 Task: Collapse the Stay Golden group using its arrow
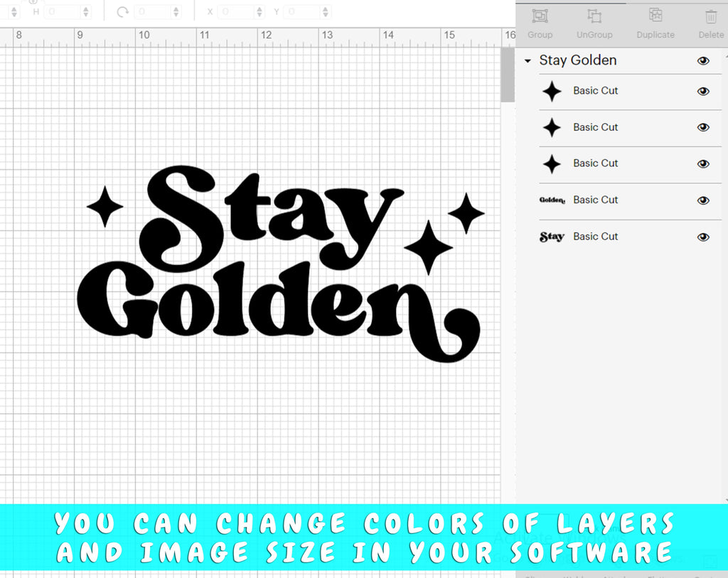click(528, 61)
